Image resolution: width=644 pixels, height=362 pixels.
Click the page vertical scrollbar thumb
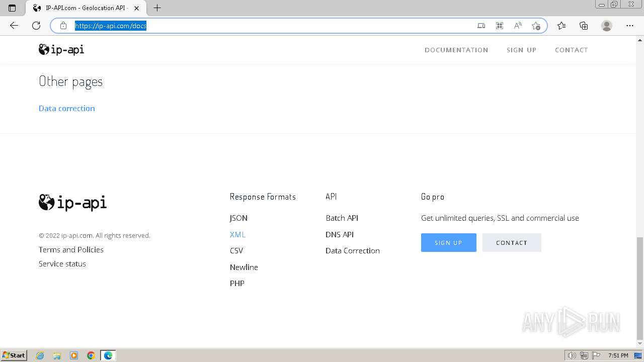639,288
